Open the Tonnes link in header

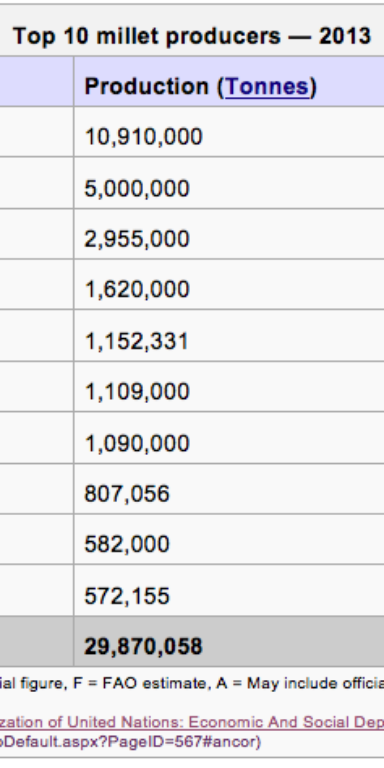[x=267, y=87]
